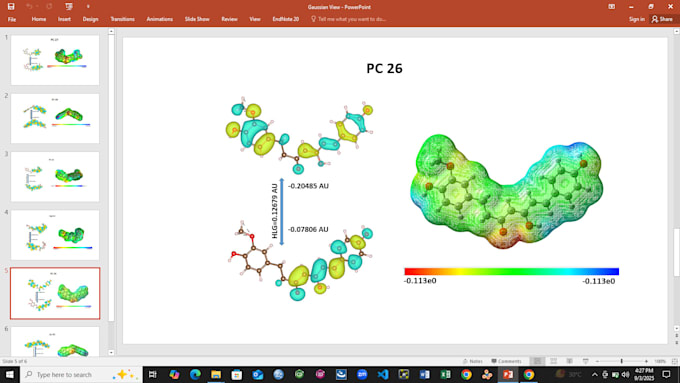The image size is (680, 383).
Task: Switch to Slide Sorter view icon
Action: click(553, 361)
